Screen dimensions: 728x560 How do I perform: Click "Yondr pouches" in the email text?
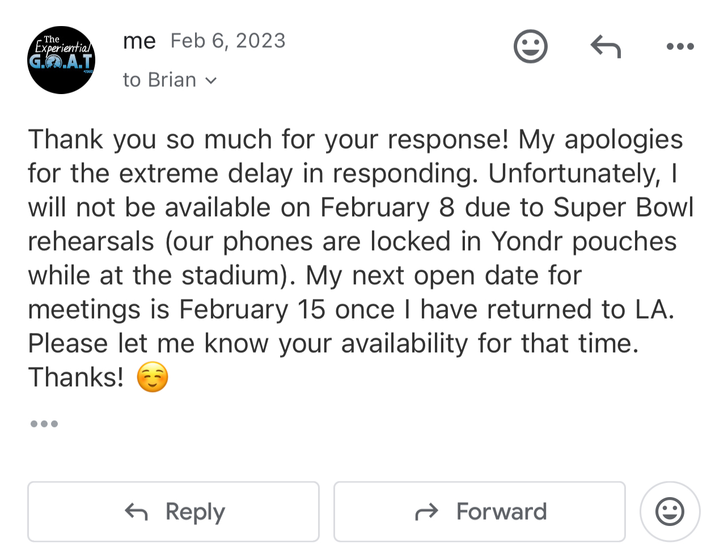tap(584, 241)
